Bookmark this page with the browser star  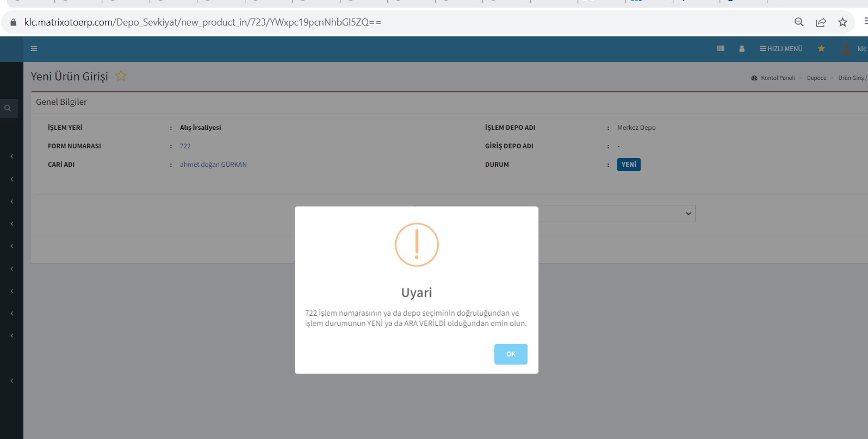842,22
